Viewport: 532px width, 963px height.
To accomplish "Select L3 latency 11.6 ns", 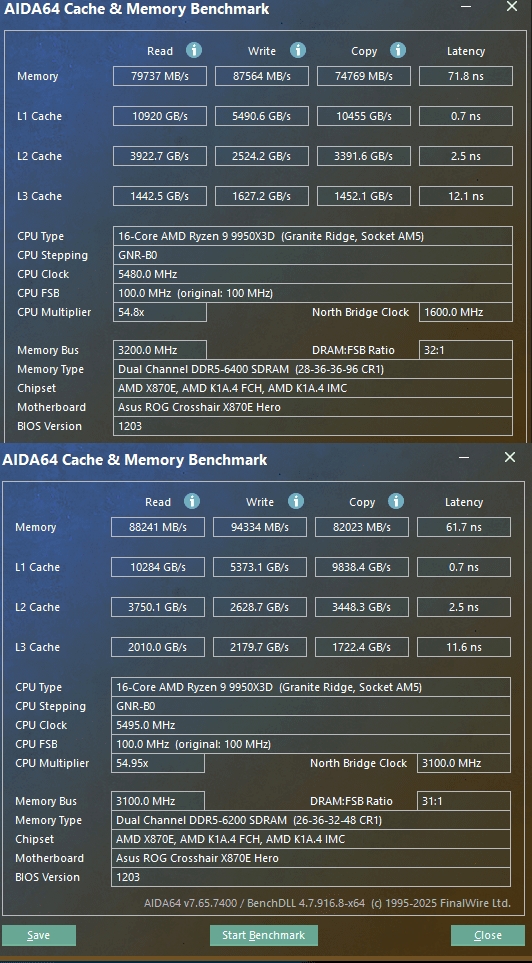I will (x=464, y=647).
